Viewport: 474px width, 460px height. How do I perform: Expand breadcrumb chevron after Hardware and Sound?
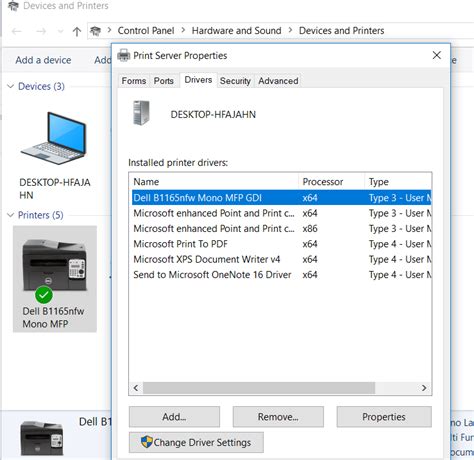tap(290, 30)
